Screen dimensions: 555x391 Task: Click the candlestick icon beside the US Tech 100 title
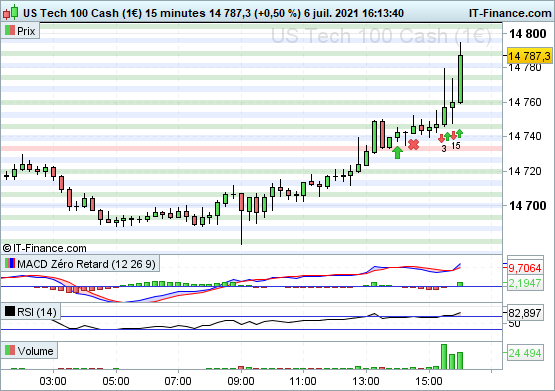click(11, 13)
